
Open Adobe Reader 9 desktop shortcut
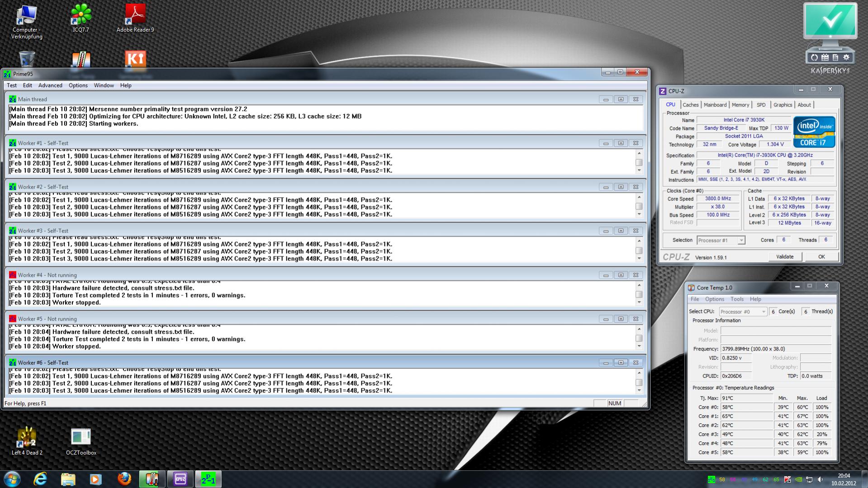pyautogui.click(x=135, y=18)
